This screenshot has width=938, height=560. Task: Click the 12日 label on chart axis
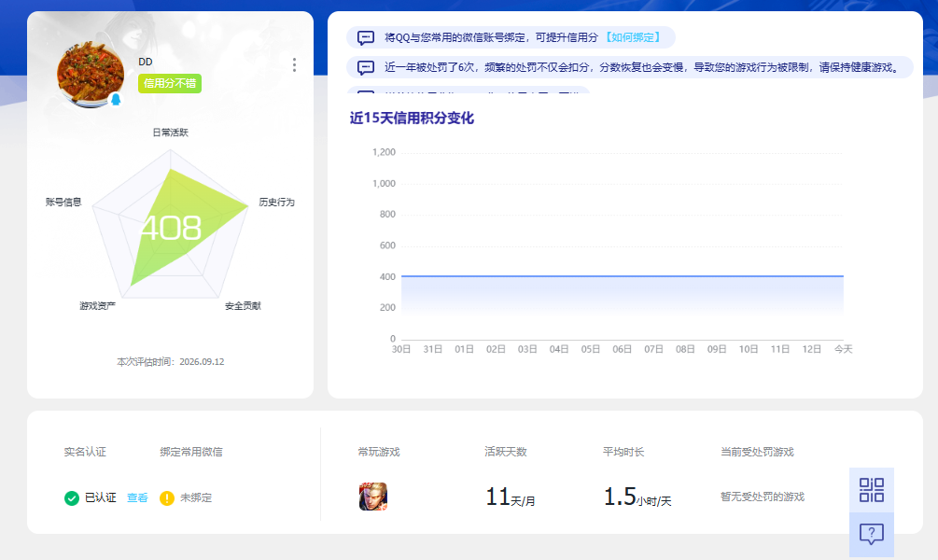tap(811, 349)
